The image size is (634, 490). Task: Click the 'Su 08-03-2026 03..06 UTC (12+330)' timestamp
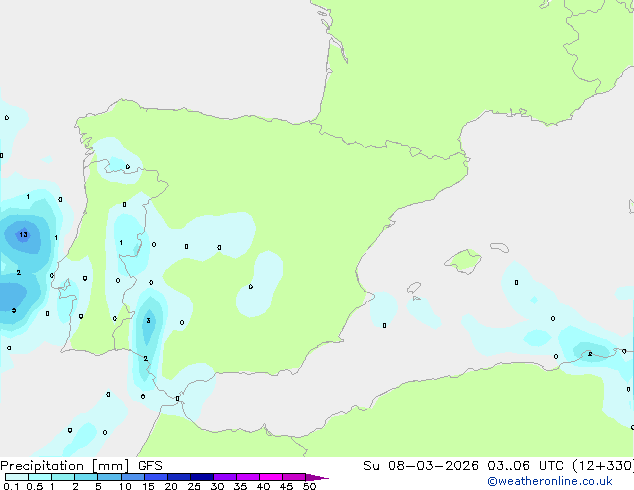coord(498,466)
